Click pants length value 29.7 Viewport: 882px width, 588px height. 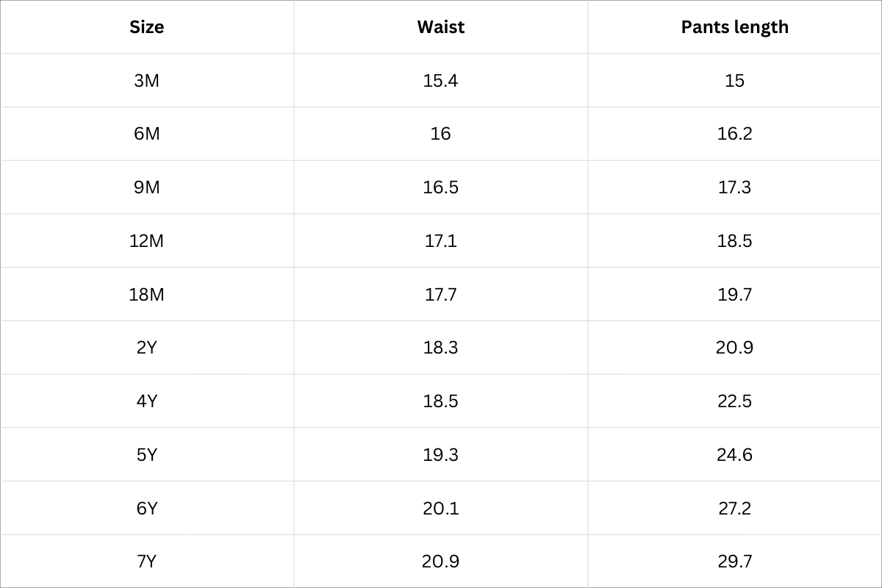pos(734,562)
